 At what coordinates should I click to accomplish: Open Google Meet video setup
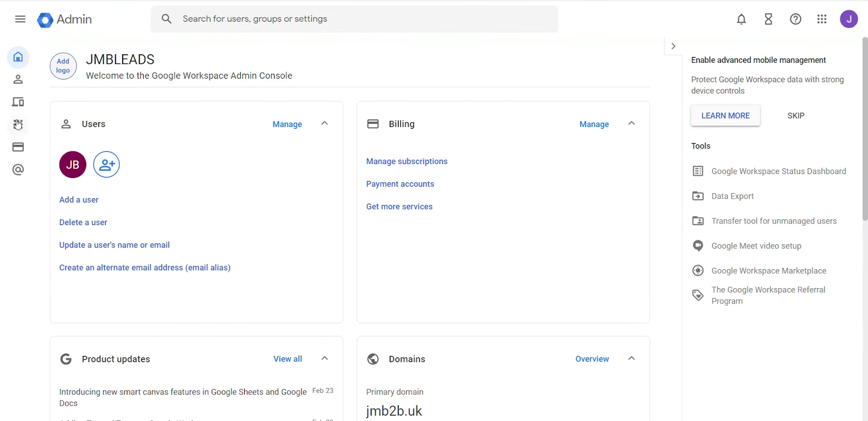pos(756,246)
